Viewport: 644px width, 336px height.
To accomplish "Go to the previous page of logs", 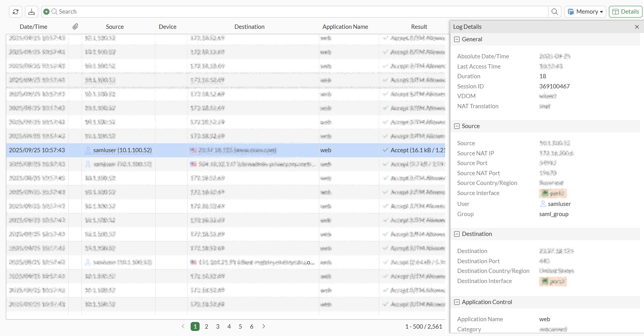I will [183, 326].
